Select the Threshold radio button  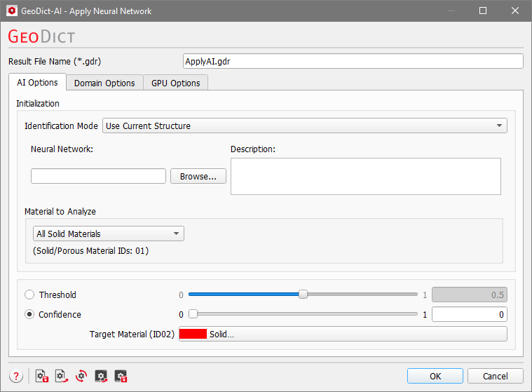pyautogui.click(x=29, y=295)
